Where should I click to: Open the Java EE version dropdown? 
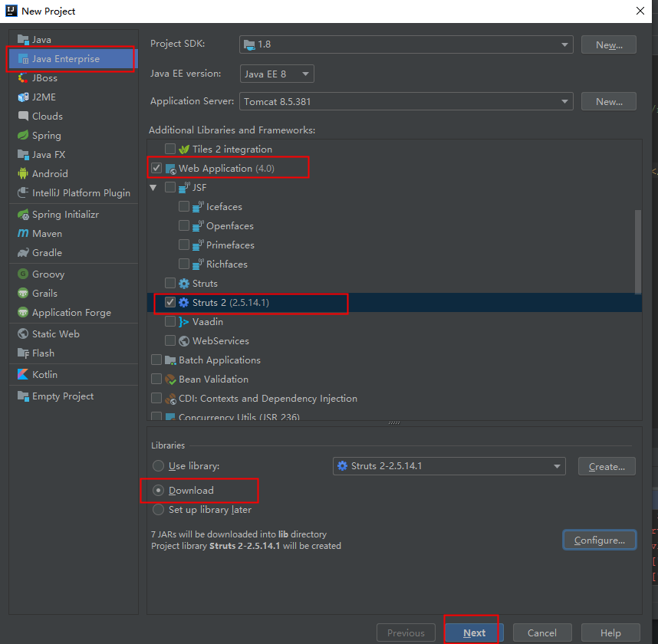coord(277,74)
